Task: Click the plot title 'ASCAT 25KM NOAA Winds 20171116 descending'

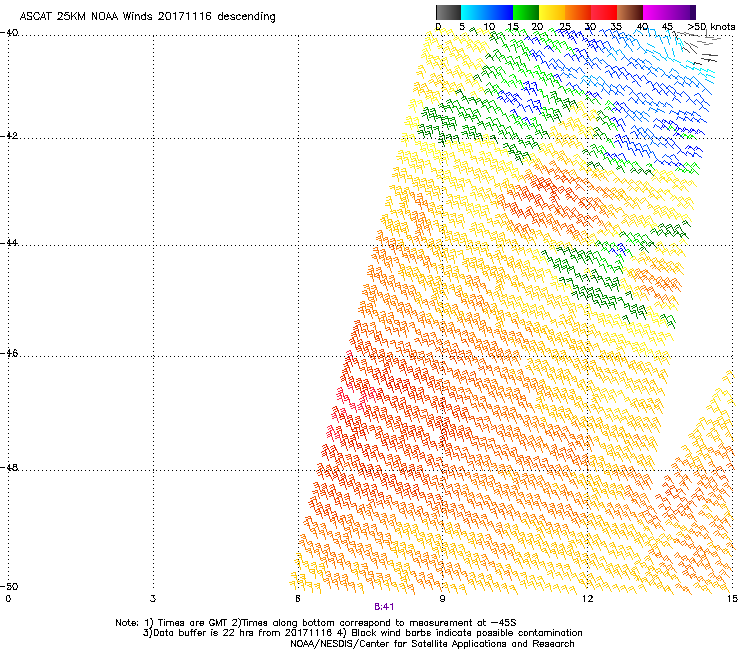Action: click(x=147, y=16)
